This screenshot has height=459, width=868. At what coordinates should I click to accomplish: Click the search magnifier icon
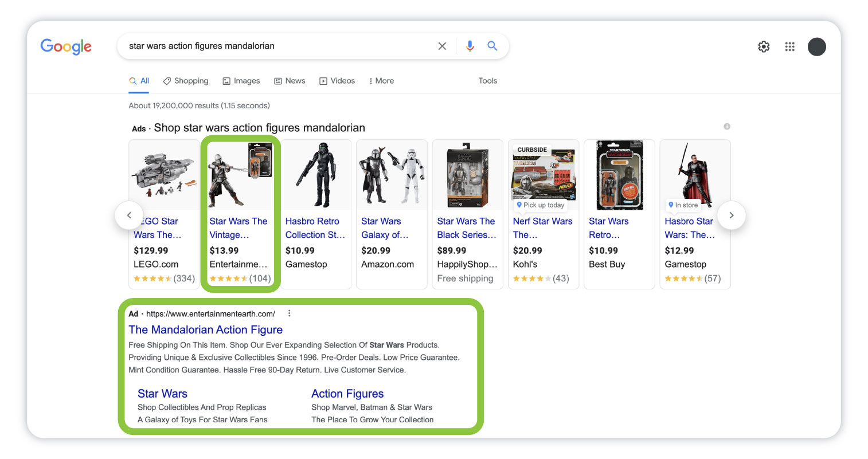point(492,46)
